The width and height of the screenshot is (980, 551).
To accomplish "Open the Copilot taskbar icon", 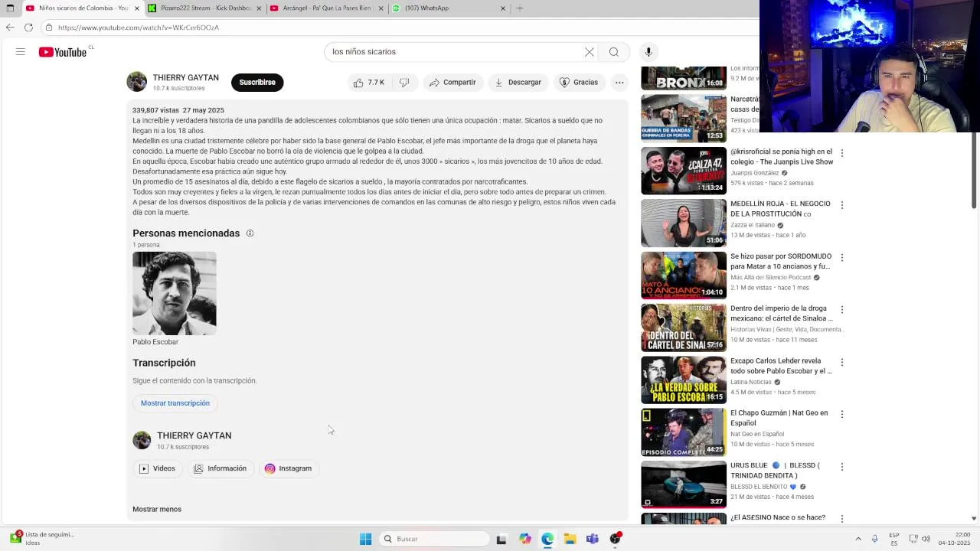I will [524, 539].
